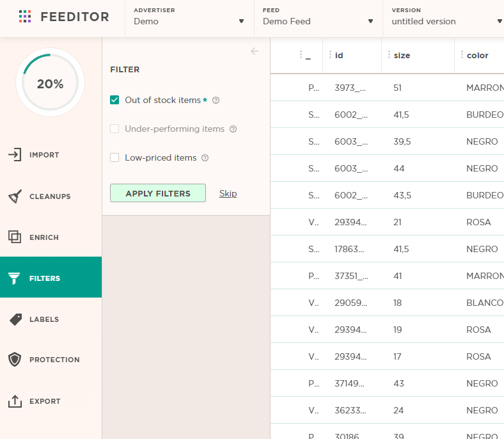
Task: Open help icon for Out of stock items
Action: (x=216, y=100)
